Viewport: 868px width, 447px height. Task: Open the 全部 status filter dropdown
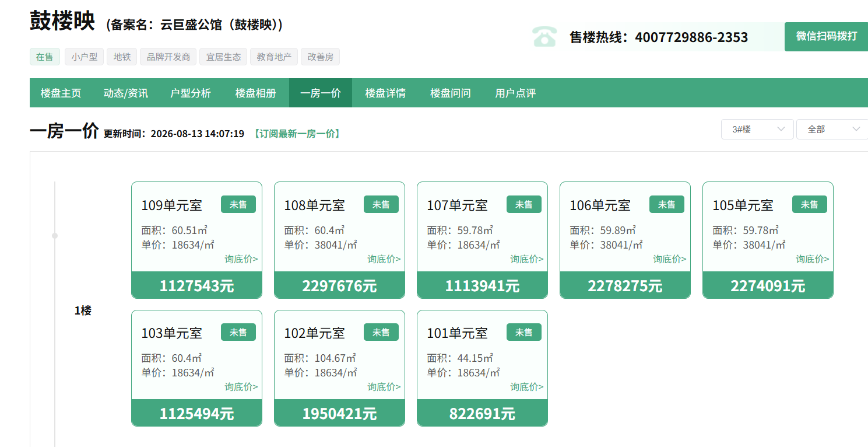[x=832, y=129]
